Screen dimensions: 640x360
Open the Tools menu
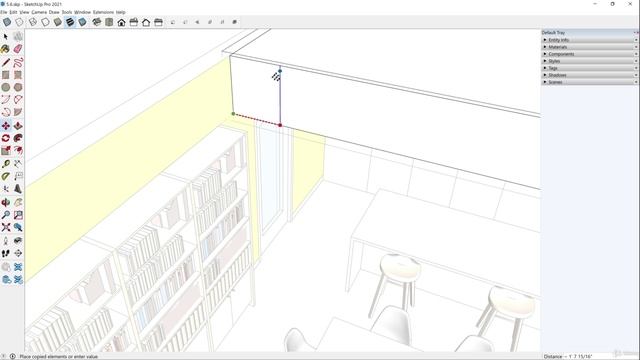click(x=67, y=12)
